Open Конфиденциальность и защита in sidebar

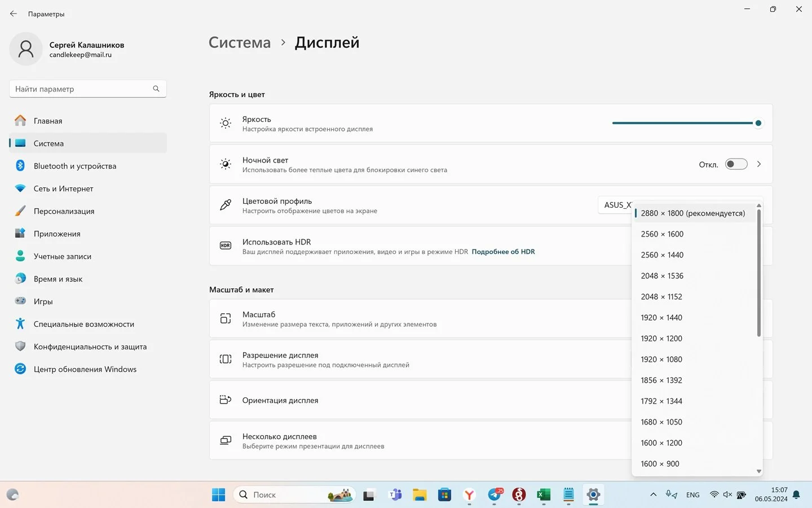point(88,347)
